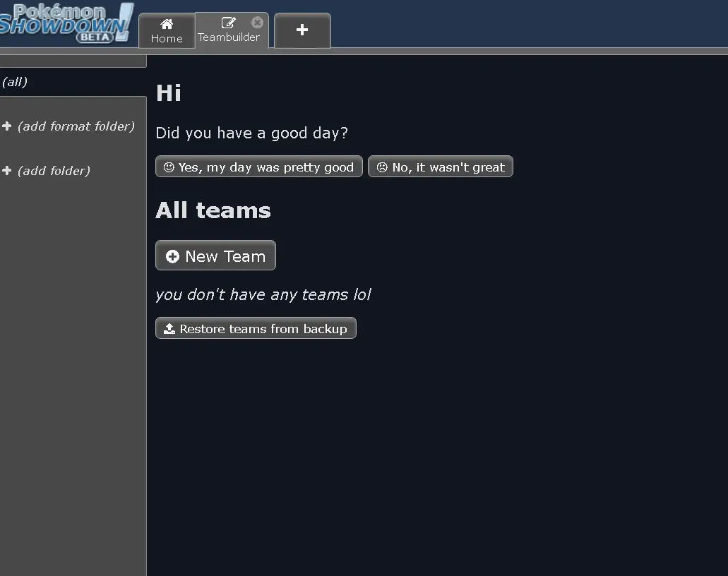Click the smiley face icon
The height and width of the screenshot is (576, 728).
tap(169, 167)
